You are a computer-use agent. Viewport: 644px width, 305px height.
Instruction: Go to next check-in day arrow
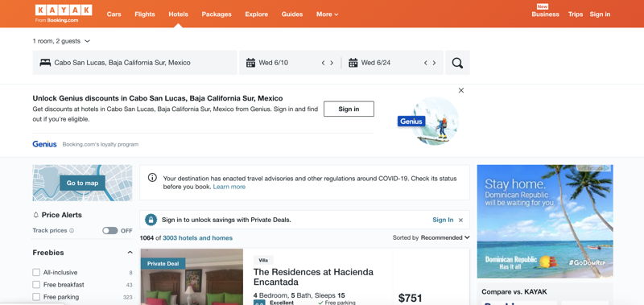click(x=332, y=63)
